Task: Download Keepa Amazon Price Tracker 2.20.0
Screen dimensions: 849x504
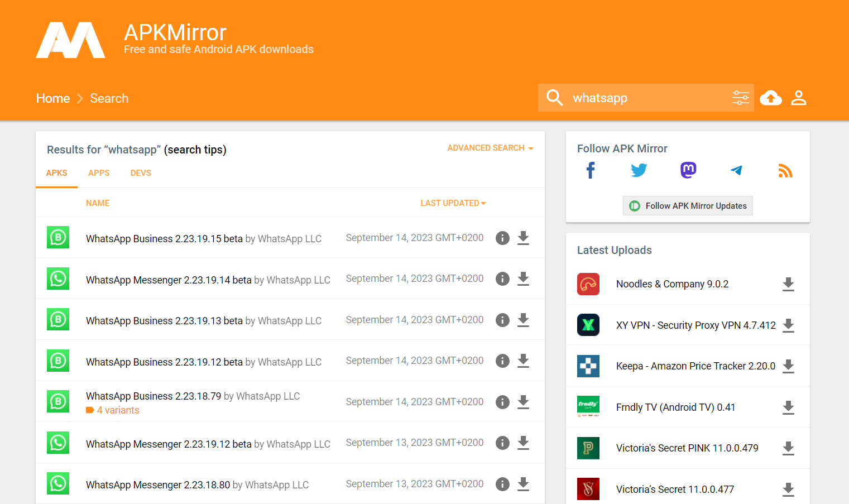Action: [x=788, y=366]
